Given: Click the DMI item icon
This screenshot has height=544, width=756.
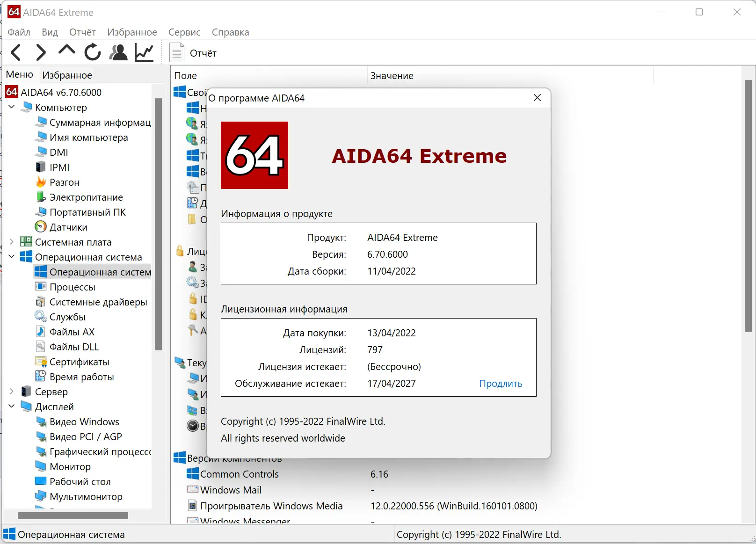Looking at the screenshot, I should click(x=41, y=152).
